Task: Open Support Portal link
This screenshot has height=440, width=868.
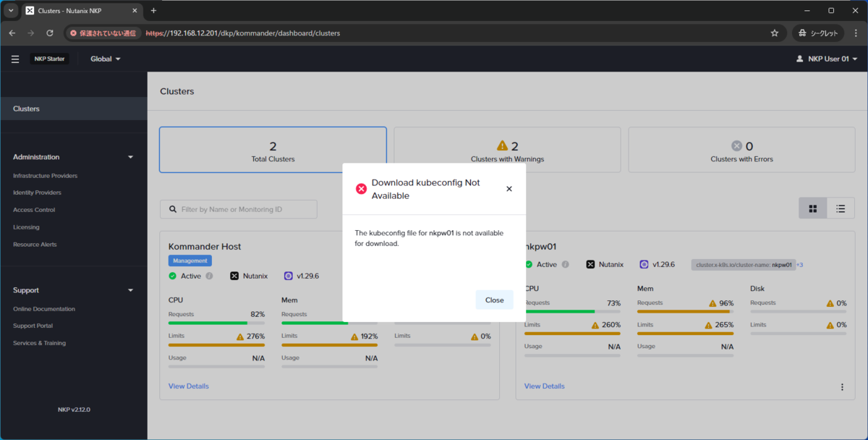Action: pos(34,326)
